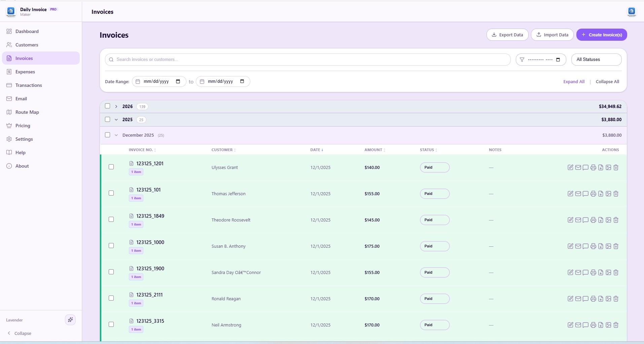This screenshot has width=644, height=344.
Task: Edit invoice 123125_1201 using the pencil icon
Action: tap(570, 167)
